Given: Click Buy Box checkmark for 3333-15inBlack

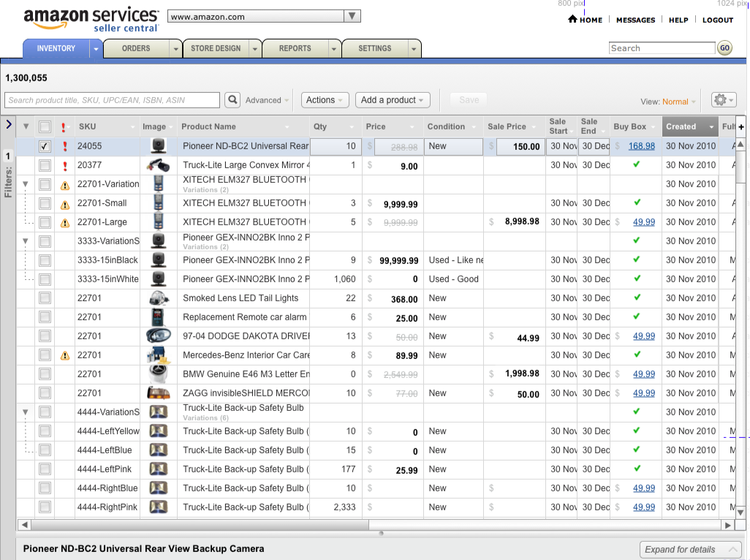Looking at the screenshot, I should (x=636, y=260).
